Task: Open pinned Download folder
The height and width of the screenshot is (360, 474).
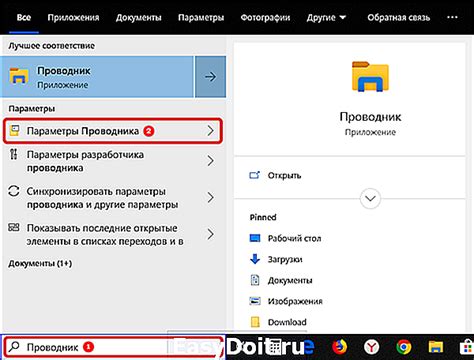Action: (x=287, y=322)
